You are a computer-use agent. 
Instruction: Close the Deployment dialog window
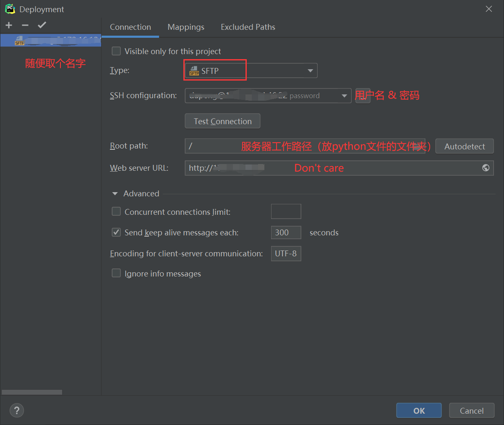pyautogui.click(x=489, y=9)
